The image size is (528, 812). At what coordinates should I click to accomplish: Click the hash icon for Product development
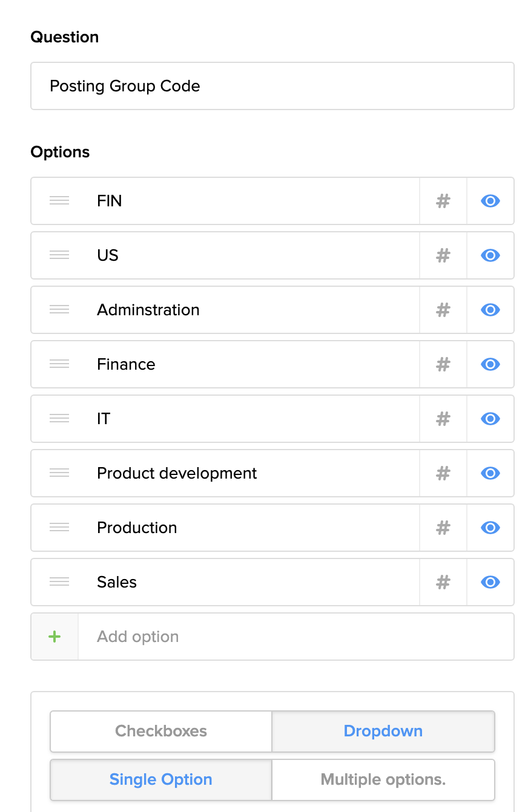443,473
